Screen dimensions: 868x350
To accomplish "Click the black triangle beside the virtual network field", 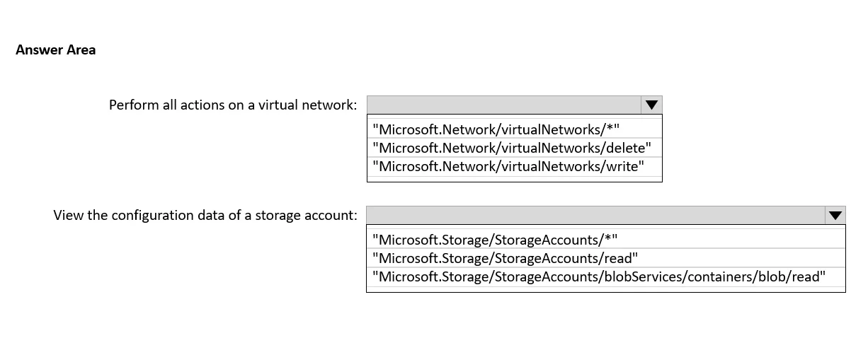I will point(651,105).
